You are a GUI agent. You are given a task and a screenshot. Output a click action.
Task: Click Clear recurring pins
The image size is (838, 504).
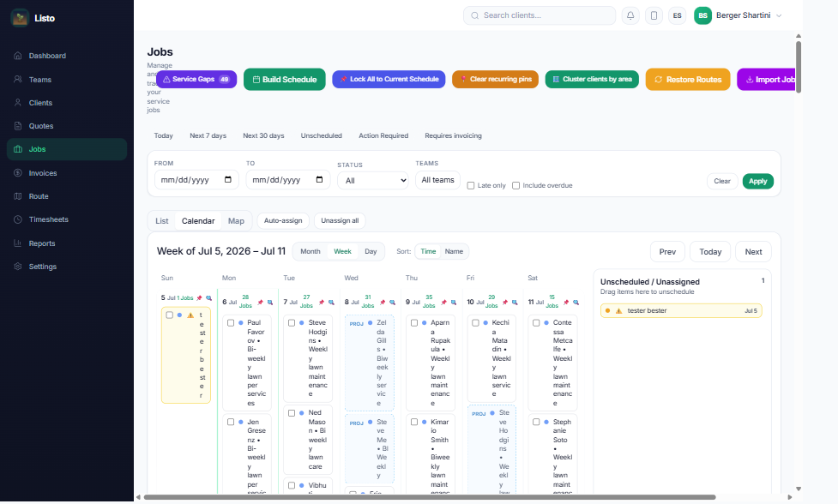(x=495, y=79)
